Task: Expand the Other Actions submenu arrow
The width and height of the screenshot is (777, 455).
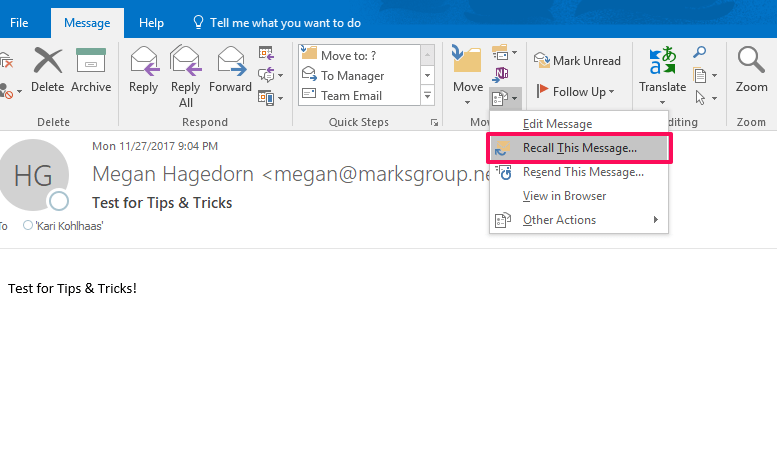Action: pyautogui.click(x=656, y=220)
